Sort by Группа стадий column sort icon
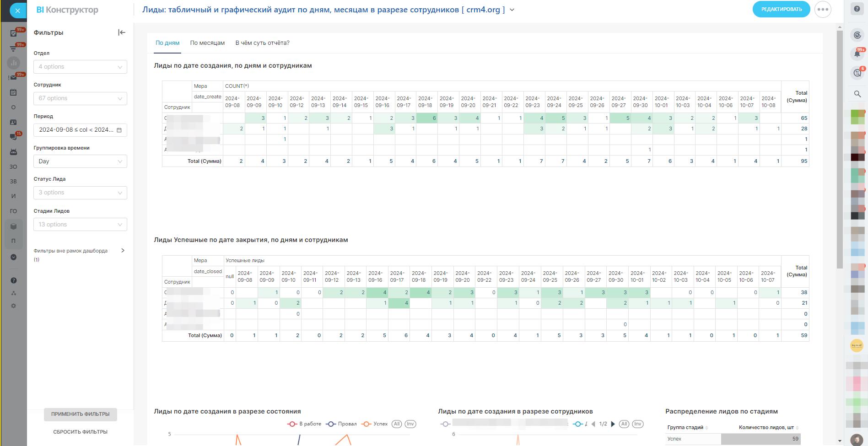This screenshot has height=446, width=868. (706, 428)
